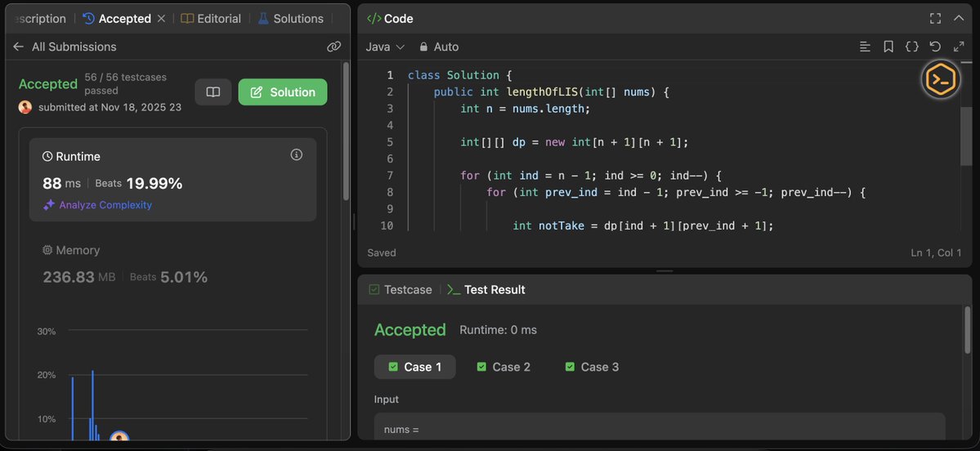Image resolution: width=980 pixels, height=451 pixels.
Task: Click '236.83 MB' memory value
Action: pyautogui.click(x=79, y=277)
